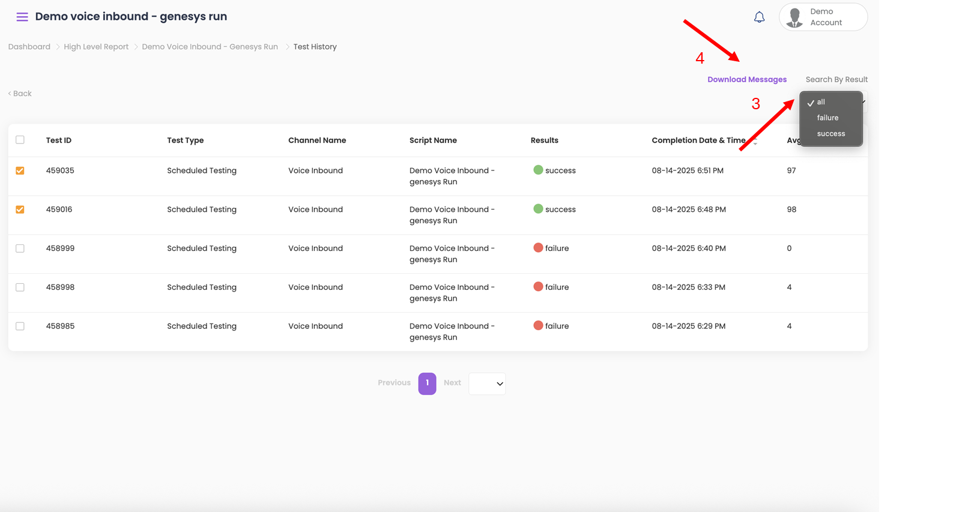Choose 'all' option in the result filter
Image resolution: width=980 pixels, height=512 pixels.
click(x=821, y=102)
